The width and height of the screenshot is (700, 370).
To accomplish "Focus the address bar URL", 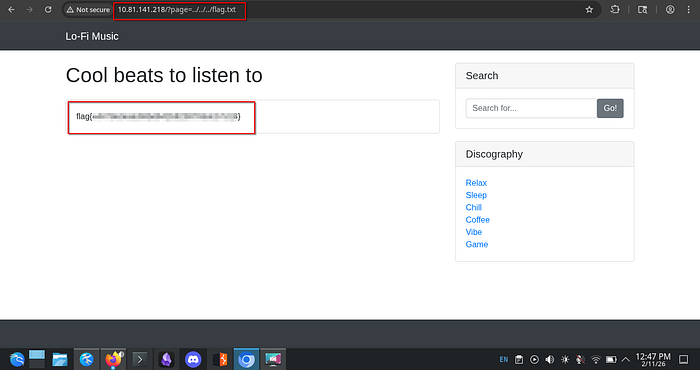I will click(x=177, y=9).
